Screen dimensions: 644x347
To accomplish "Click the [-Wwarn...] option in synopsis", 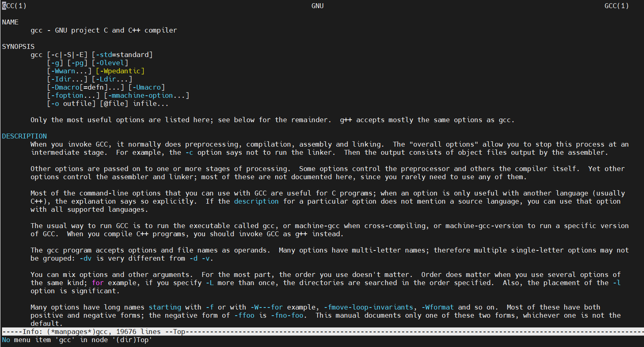I will click(69, 71).
